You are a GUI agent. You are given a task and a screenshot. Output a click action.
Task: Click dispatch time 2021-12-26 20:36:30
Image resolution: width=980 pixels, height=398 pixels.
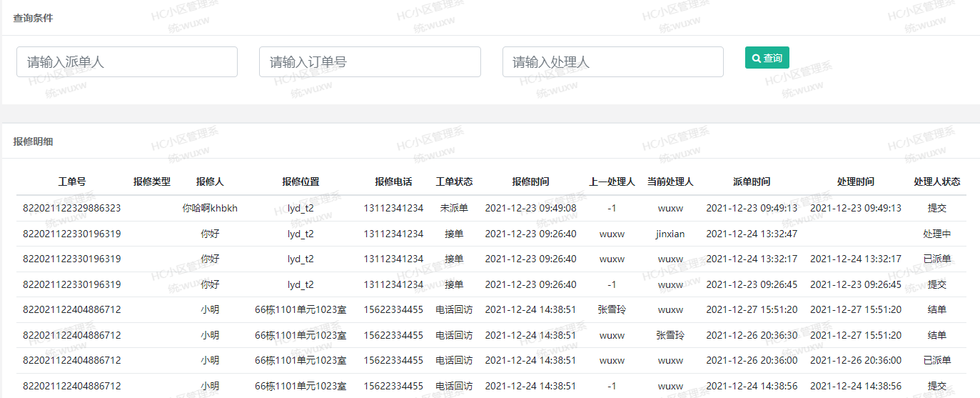(x=752, y=335)
